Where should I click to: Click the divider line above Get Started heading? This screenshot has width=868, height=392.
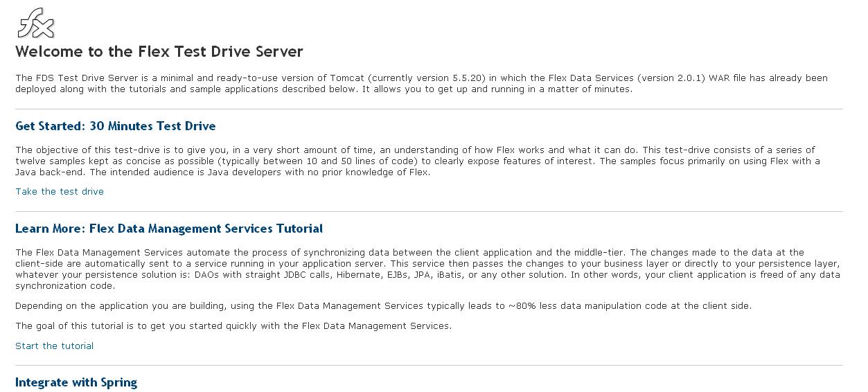[429, 109]
